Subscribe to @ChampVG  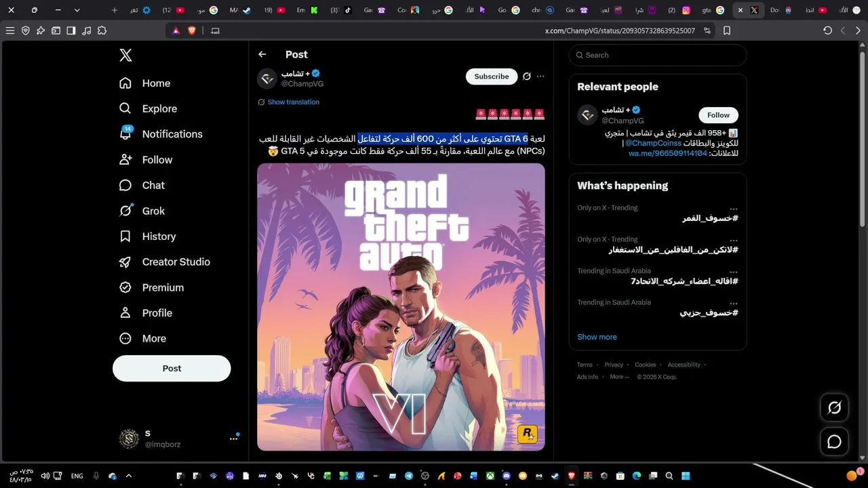(492, 77)
